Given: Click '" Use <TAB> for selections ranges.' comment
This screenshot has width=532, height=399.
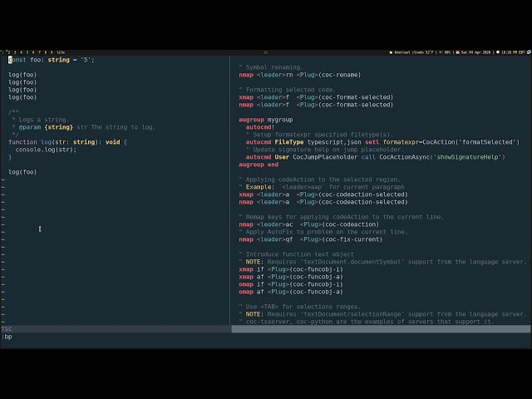Looking at the screenshot, I should coord(299,307).
